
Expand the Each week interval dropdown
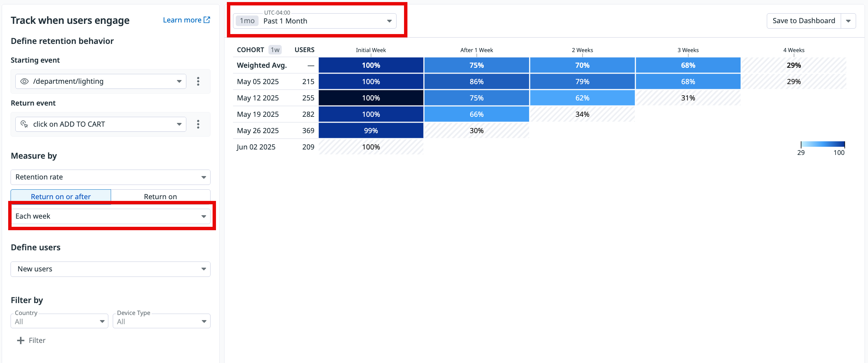point(203,216)
